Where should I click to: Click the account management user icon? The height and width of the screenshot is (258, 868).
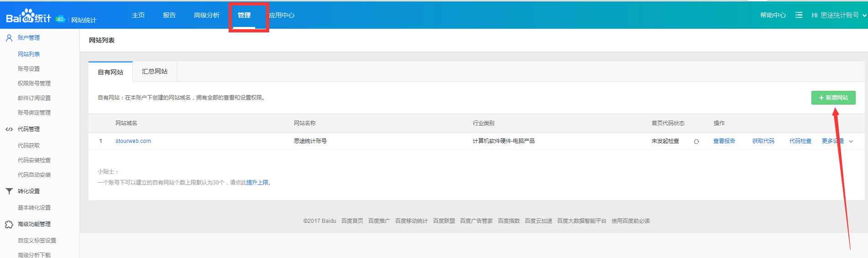click(x=9, y=38)
